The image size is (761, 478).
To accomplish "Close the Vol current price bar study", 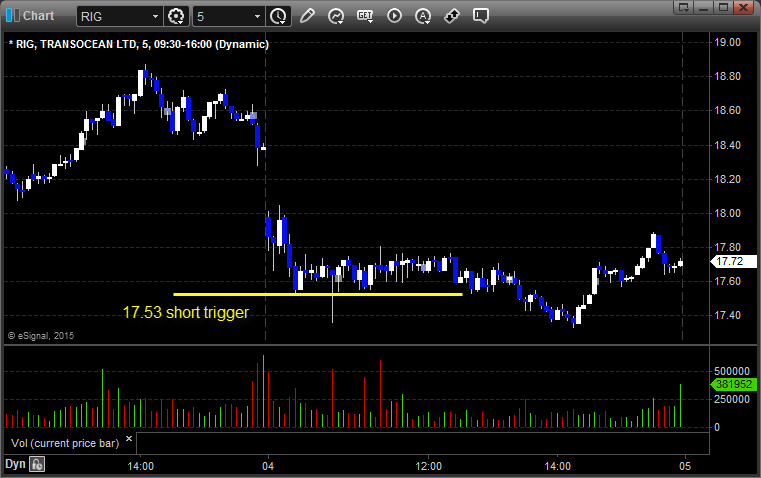I will tap(129, 439).
